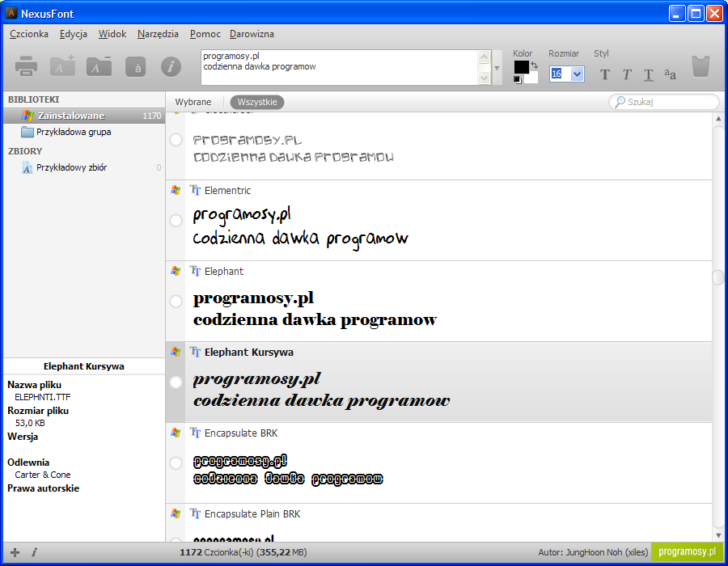Image resolution: width=728 pixels, height=566 pixels.
Task: Click the Elementric font sample preview
Action: point(300,227)
